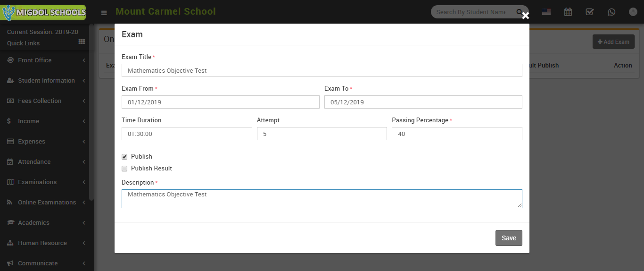
Task: Check the Publish Result checkbox
Action: click(x=124, y=169)
